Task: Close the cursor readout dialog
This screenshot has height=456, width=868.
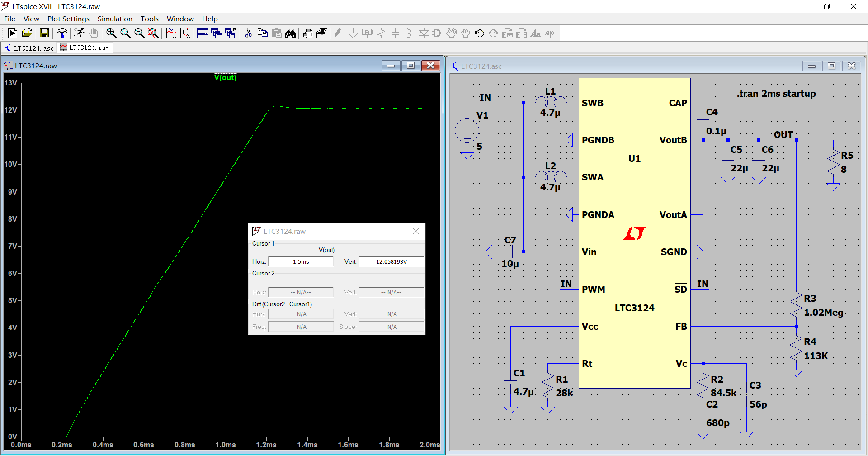Action: click(x=416, y=231)
